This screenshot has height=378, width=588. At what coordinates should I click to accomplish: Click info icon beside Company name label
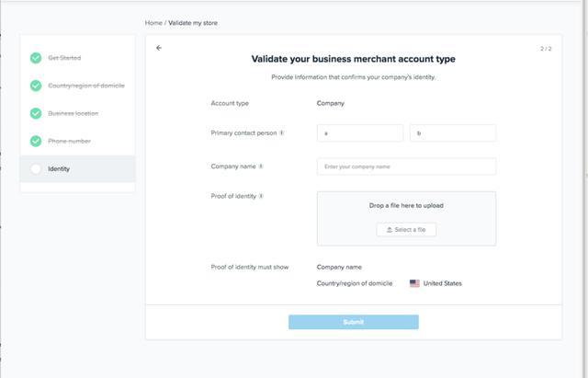pos(261,166)
